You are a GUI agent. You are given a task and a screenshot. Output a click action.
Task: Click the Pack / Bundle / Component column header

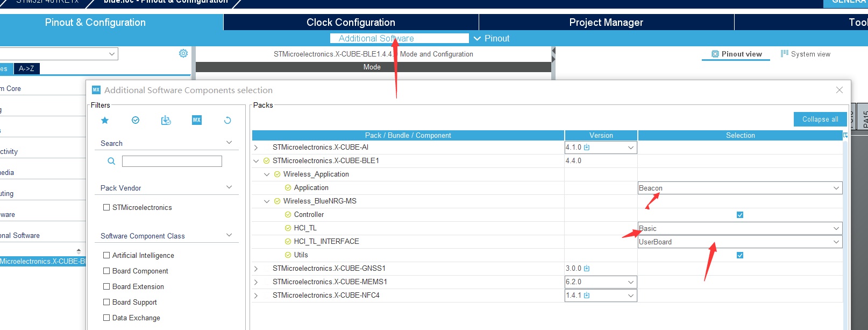pyautogui.click(x=408, y=135)
